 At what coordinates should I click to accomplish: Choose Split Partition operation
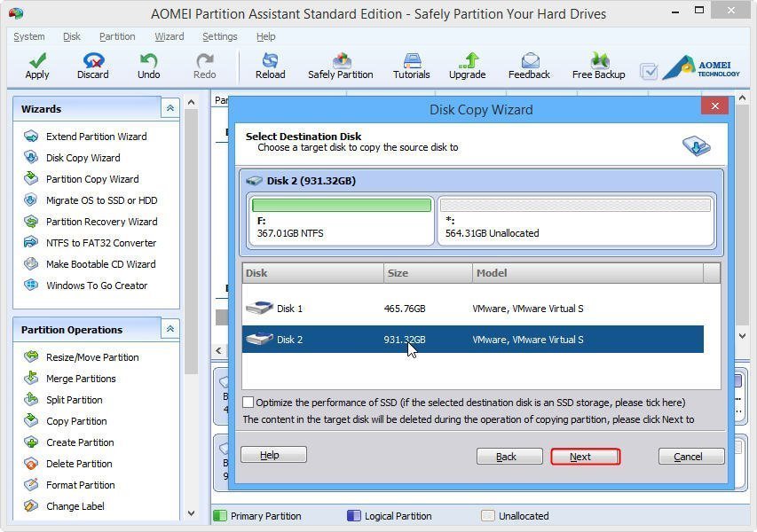pos(63,399)
